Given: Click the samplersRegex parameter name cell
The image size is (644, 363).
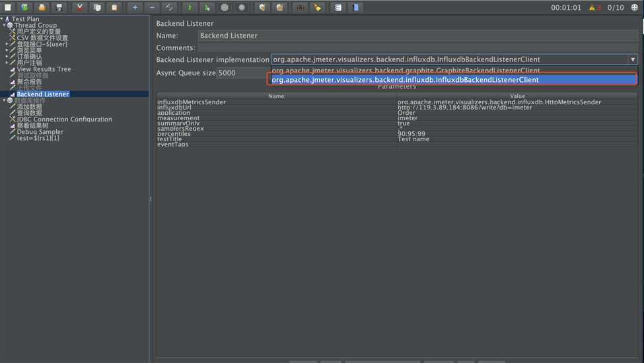Looking at the screenshot, I should pyautogui.click(x=276, y=129).
